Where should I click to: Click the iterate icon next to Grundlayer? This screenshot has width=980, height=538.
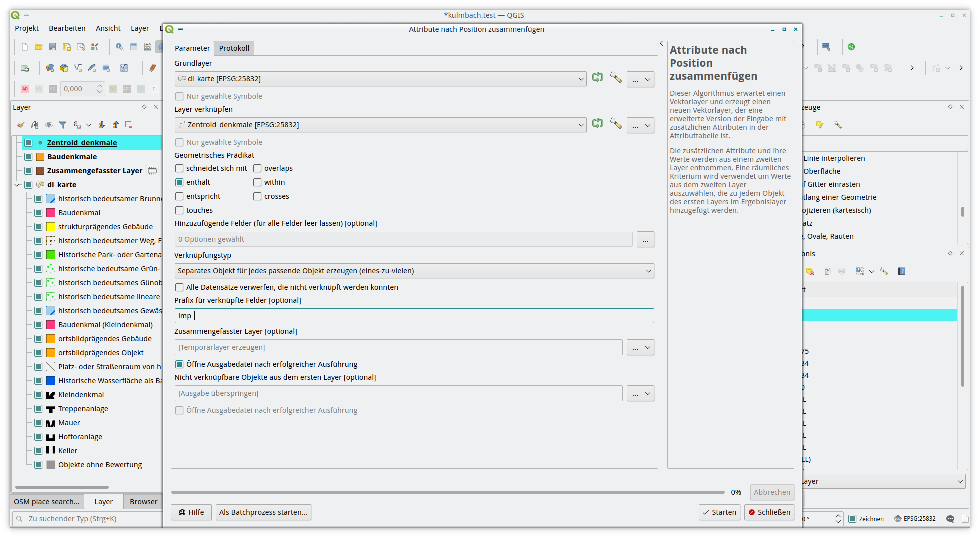click(x=598, y=78)
